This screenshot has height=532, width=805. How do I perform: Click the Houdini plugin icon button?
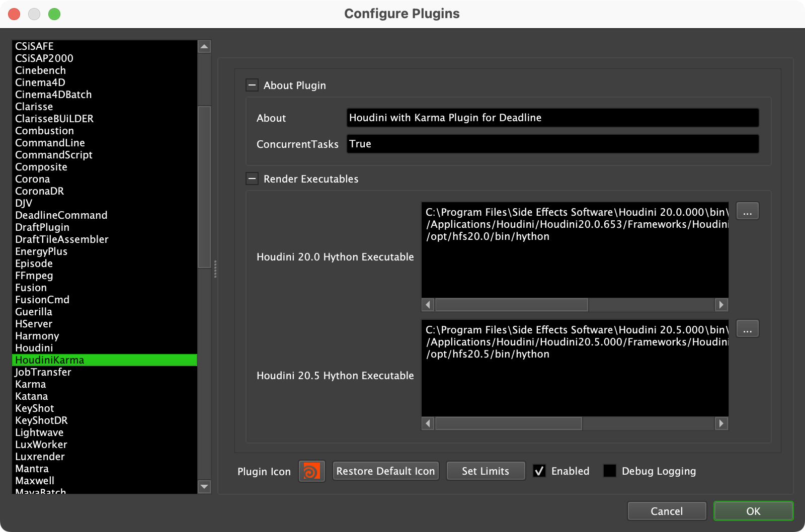coord(312,471)
